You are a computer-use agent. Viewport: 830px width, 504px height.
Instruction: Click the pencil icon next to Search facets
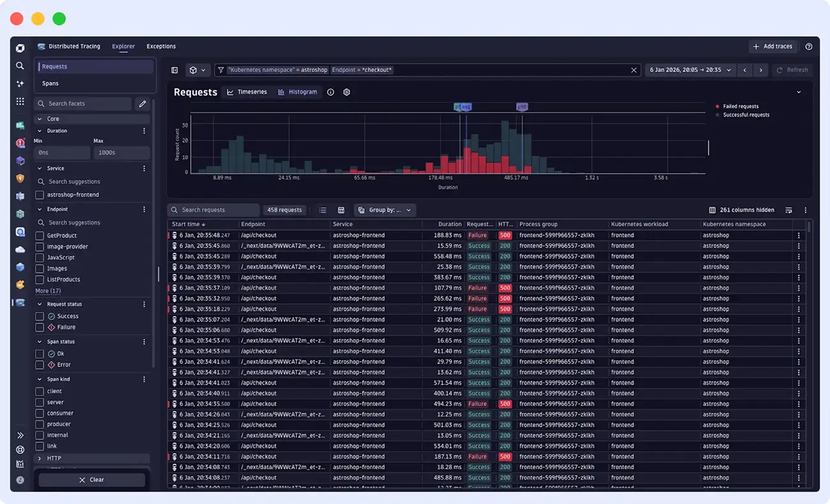coord(142,103)
